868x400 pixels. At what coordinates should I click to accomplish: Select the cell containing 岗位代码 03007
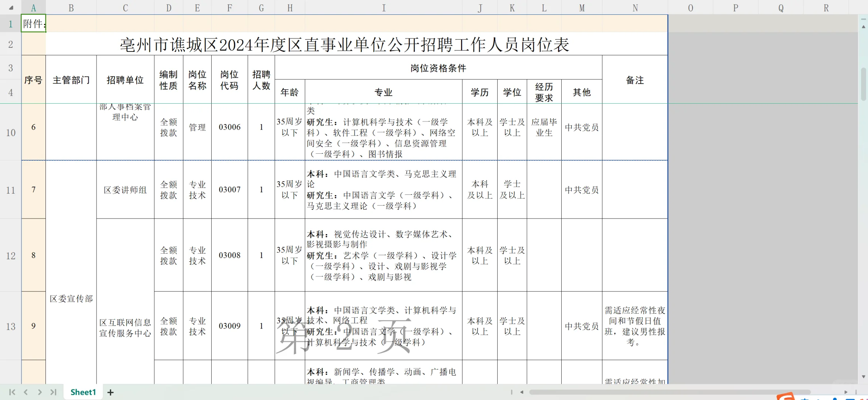pos(229,190)
